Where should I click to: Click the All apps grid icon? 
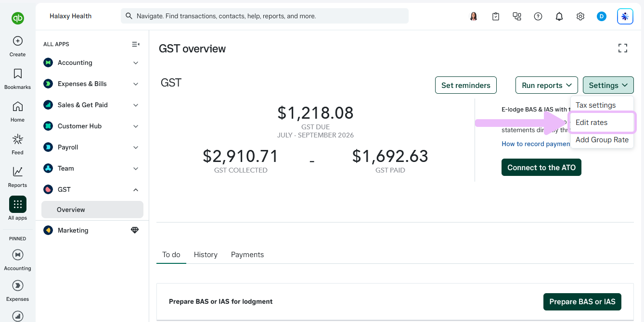pyautogui.click(x=18, y=204)
